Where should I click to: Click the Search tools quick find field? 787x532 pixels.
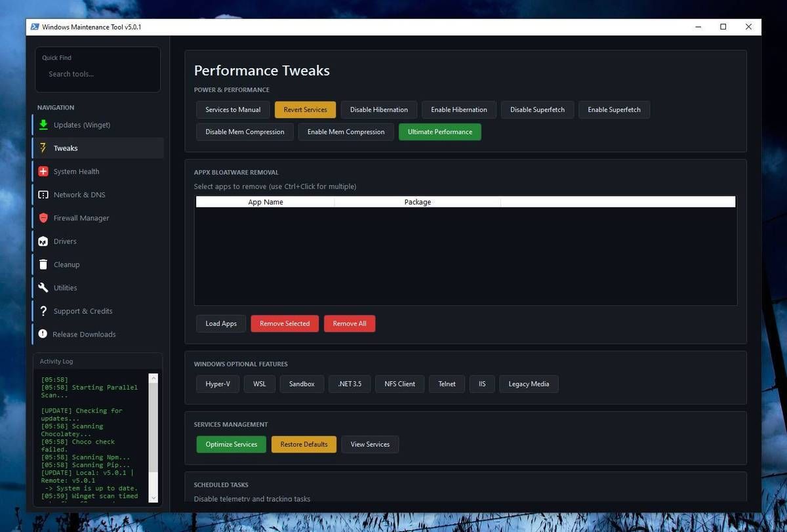pyautogui.click(x=97, y=73)
